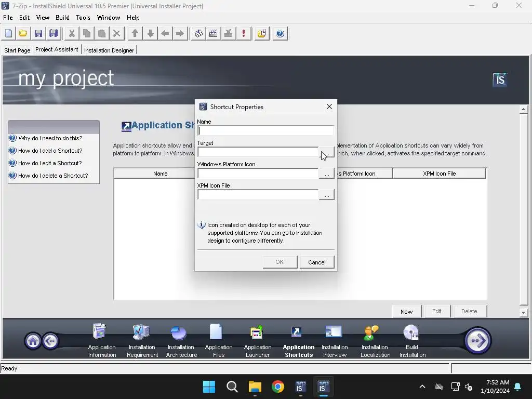Focus the Name input field
The width and height of the screenshot is (532, 399).
(x=265, y=130)
